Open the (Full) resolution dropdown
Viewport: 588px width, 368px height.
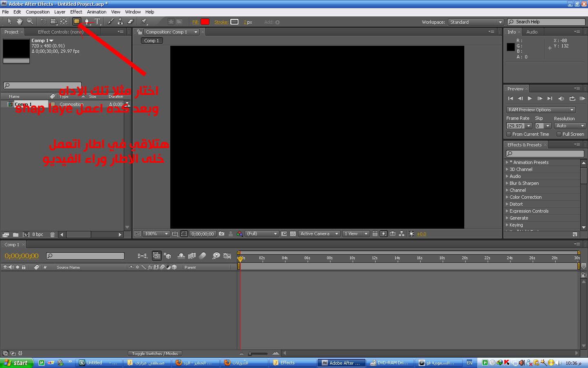pyautogui.click(x=262, y=234)
